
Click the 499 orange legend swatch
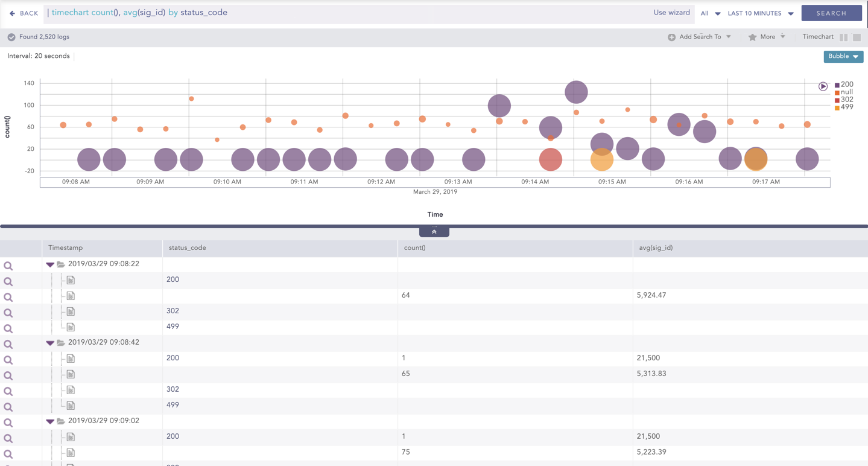837,107
